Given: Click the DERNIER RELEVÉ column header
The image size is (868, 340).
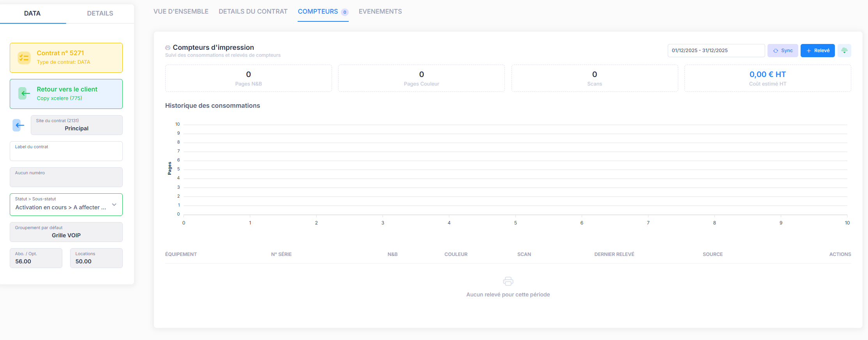Looking at the screenshot, I should coord(614,254).
